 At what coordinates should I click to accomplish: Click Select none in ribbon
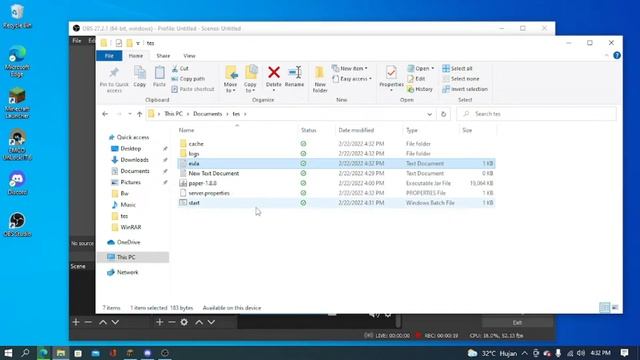(461, 79)
